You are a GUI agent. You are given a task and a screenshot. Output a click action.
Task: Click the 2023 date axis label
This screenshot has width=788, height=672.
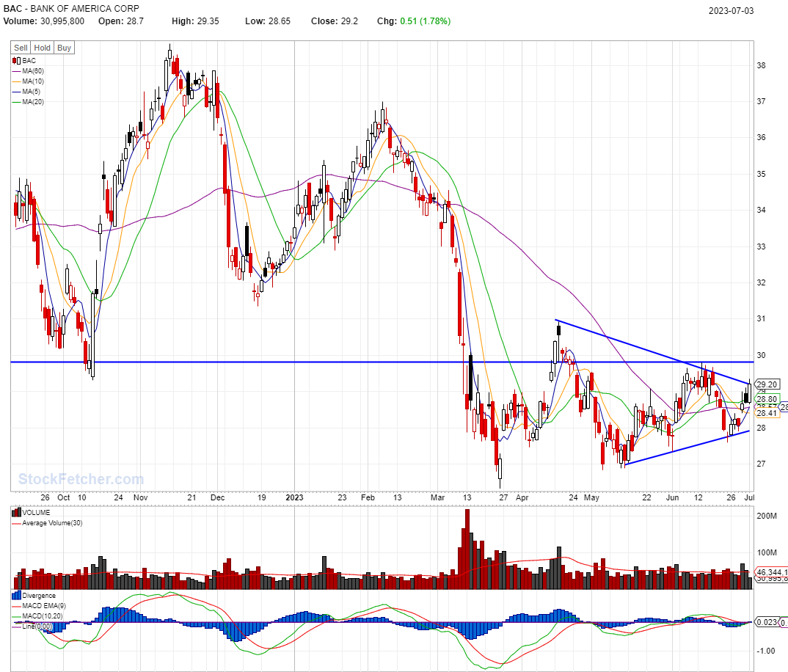[294, 497]
